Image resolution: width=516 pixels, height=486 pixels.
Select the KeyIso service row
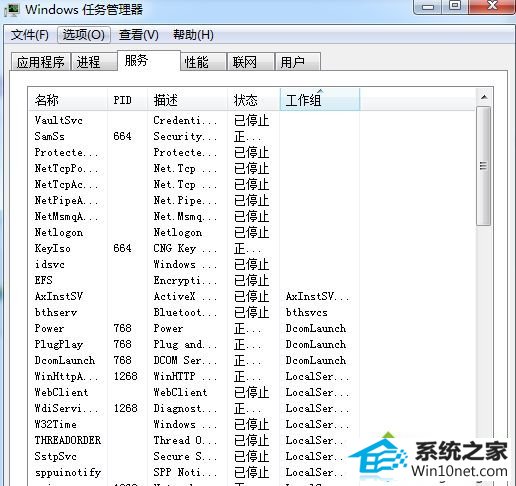click(x=252, y=248)
